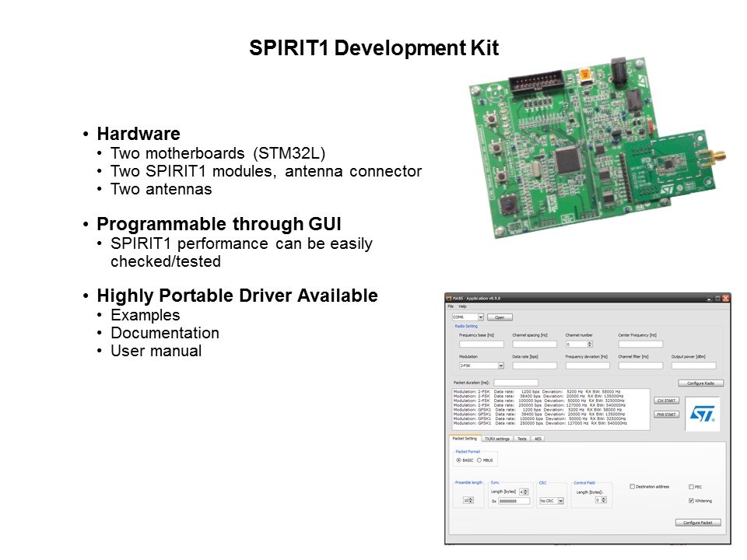Viewport: 747px width, 560px height.
Task: Enable the FEC checkbox
Action: pos(691,487)
